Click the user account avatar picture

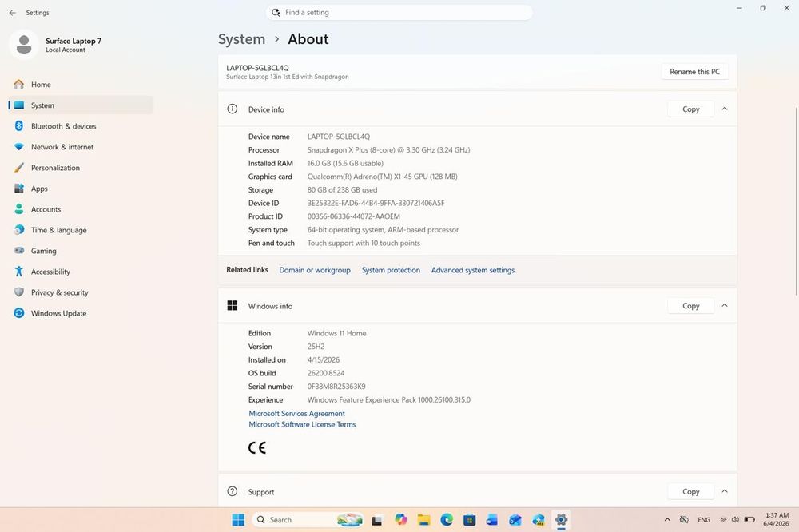(23, 45)
